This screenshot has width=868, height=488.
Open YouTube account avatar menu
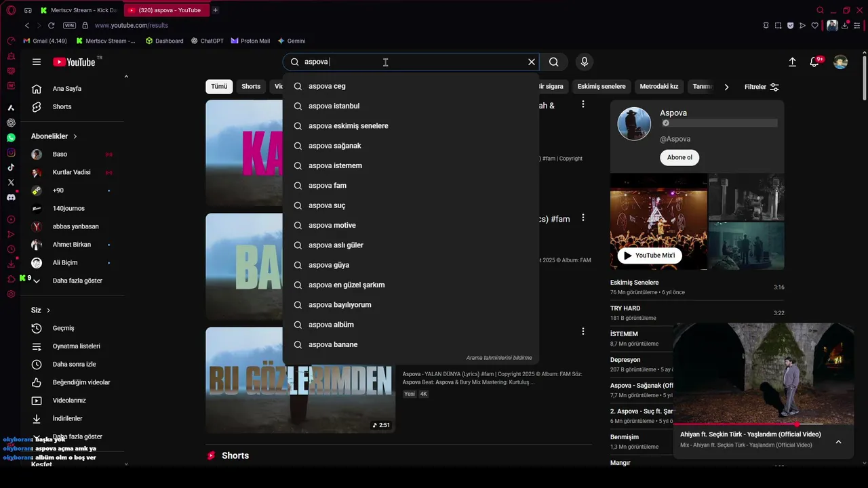pyautogui.click(x=840, y=62)
